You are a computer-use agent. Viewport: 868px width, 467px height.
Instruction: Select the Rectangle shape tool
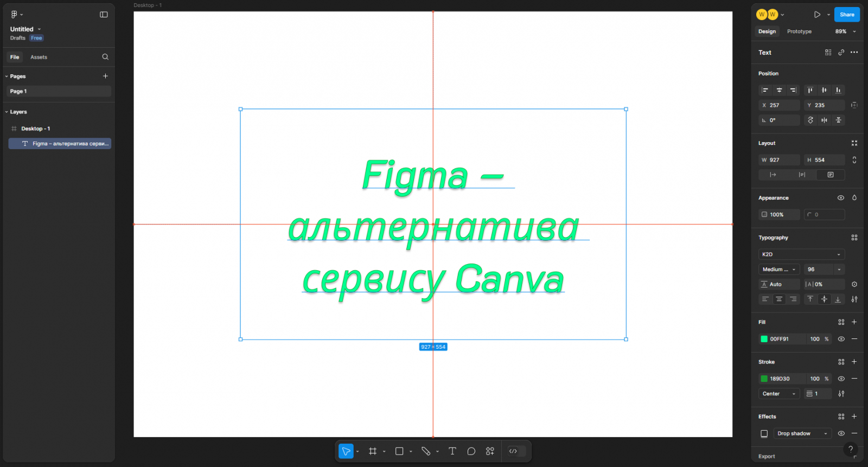[x=399, y=451]
